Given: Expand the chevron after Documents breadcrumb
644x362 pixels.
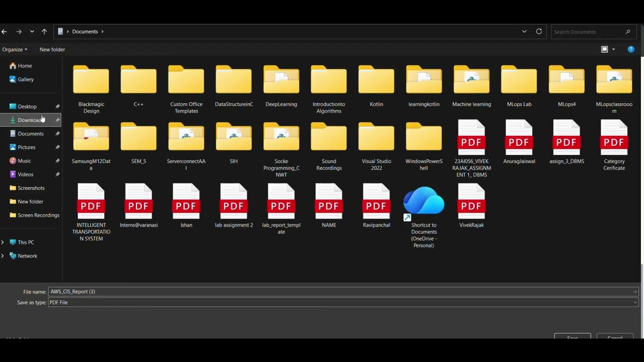Looking at the screenshot, I should click(103, 32).
